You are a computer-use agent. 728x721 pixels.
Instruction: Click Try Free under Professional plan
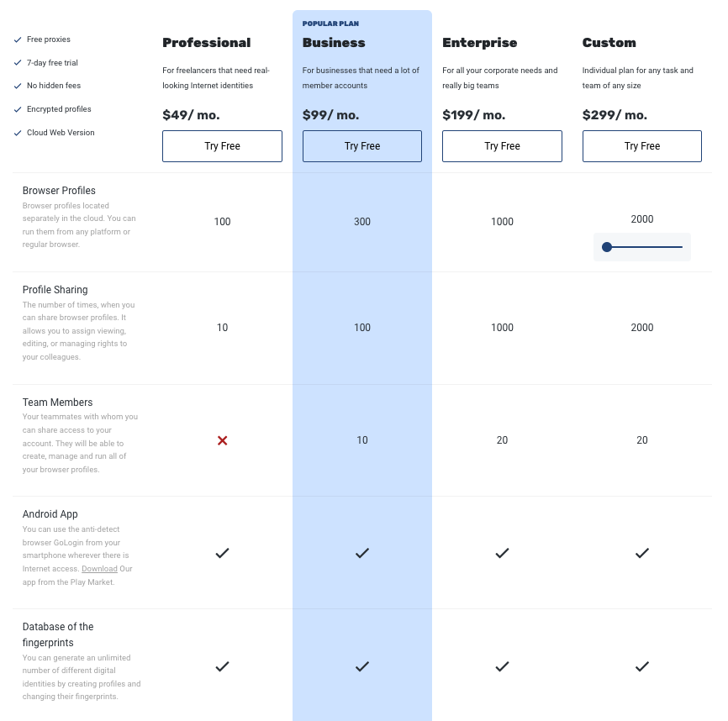click(222, 146)
